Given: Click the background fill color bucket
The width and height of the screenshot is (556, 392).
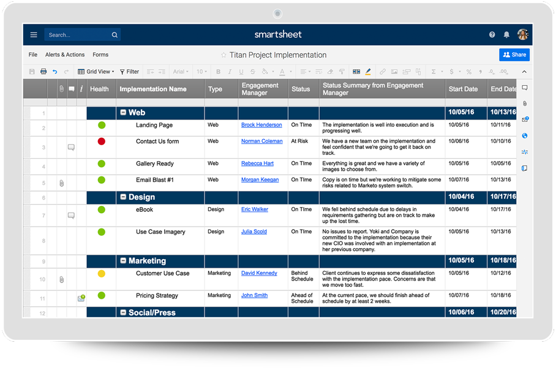Looking at the screenshot, I should (265, 72).
